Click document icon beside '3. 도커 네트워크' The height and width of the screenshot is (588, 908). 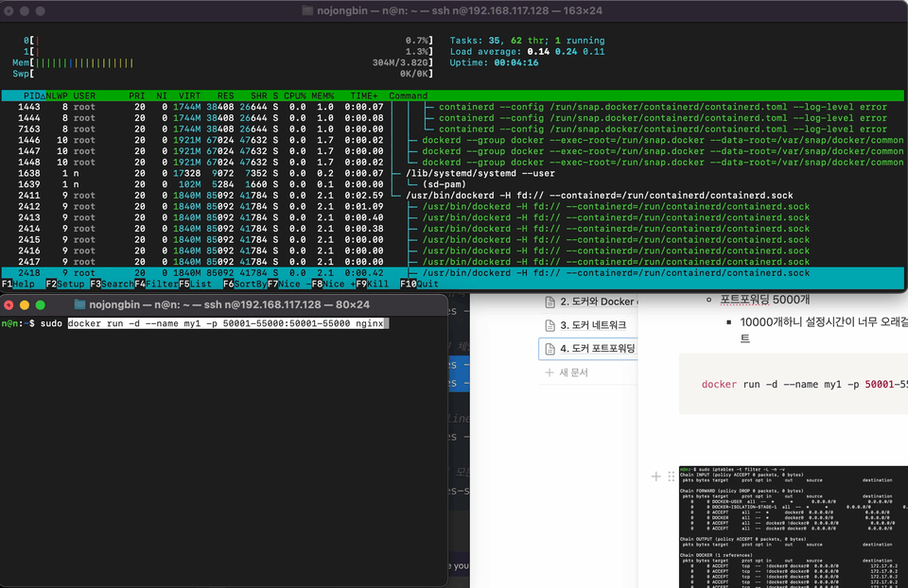pyautogui.click(x=550, y=325)
